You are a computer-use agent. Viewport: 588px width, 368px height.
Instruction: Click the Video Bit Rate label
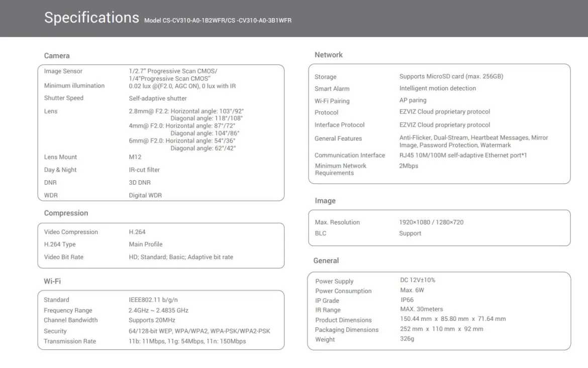(x=63, y=257)
